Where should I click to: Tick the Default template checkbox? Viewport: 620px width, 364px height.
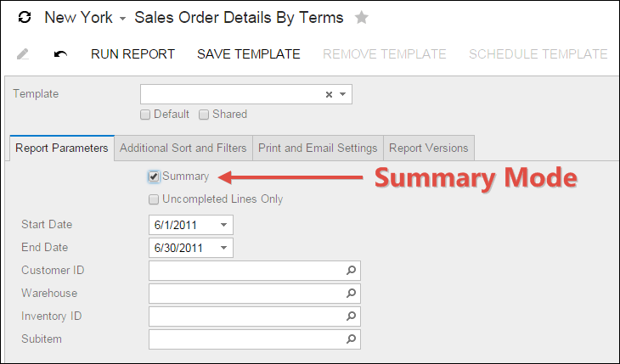(x=146, y=115)
